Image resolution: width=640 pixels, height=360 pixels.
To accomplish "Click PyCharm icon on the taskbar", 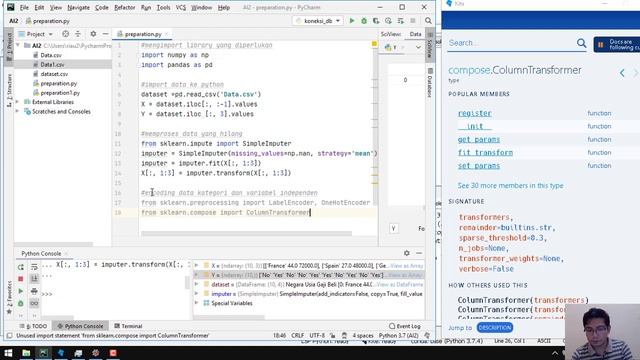I will coord(44,353).
